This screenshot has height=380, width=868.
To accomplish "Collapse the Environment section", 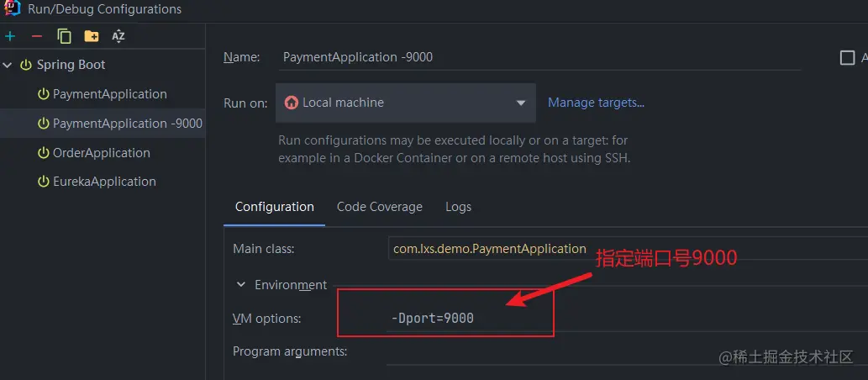I will coord(241,285).
